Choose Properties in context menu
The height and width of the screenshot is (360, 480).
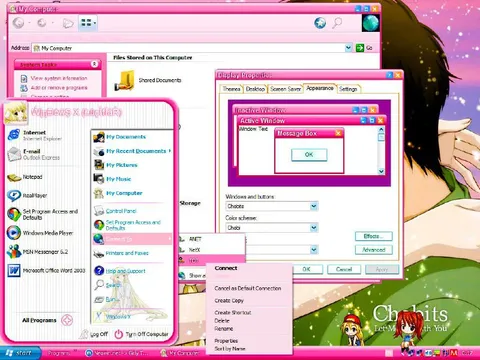[226, 341]
